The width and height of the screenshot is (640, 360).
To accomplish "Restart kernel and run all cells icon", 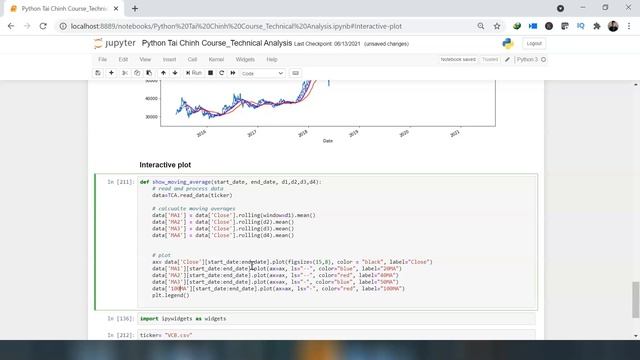I will [233, 73].
